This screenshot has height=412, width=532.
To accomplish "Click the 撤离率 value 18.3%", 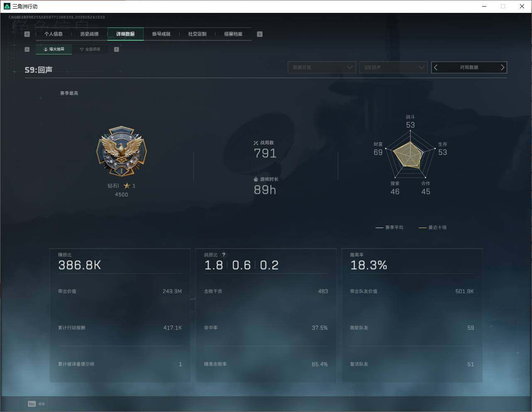I will [x=368, y=265].
